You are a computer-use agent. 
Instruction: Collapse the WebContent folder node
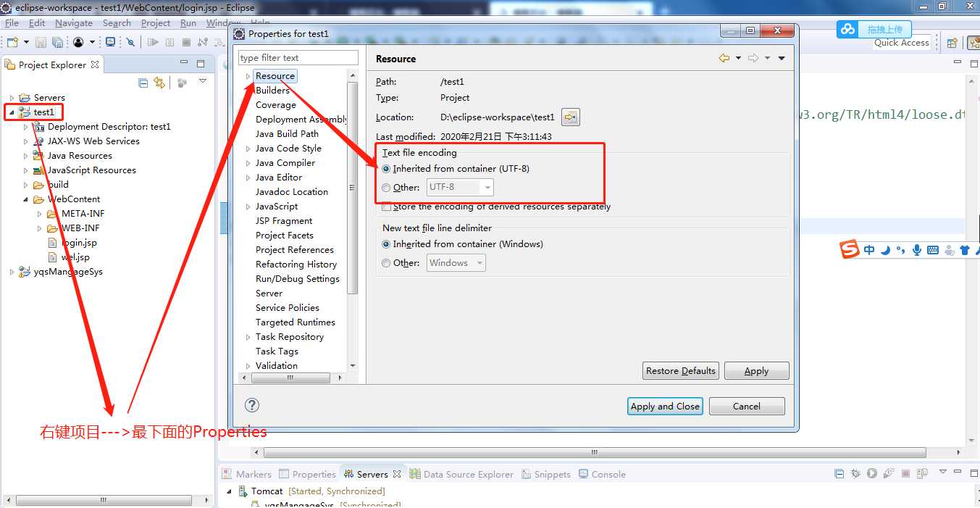[26, 199]
